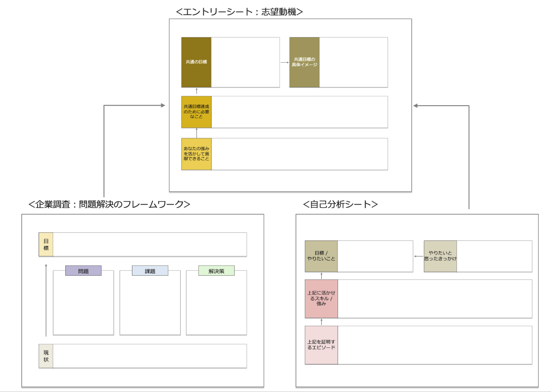Click the blank field beside 目標
Screen dimensions: 551x392
(x=150, y=244)
